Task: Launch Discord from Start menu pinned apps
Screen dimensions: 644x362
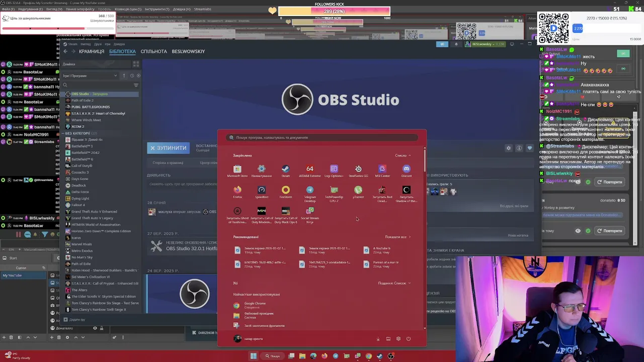Action: (407, 171)
